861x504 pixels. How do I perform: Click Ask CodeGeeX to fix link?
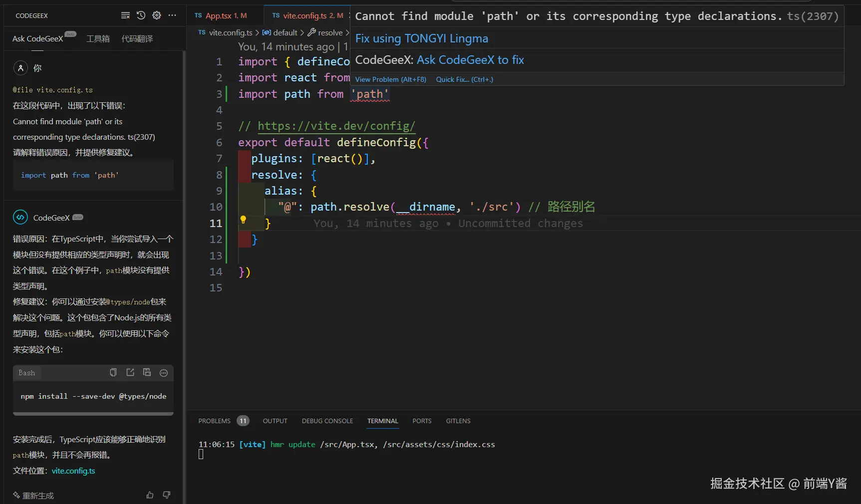point(470,60)
